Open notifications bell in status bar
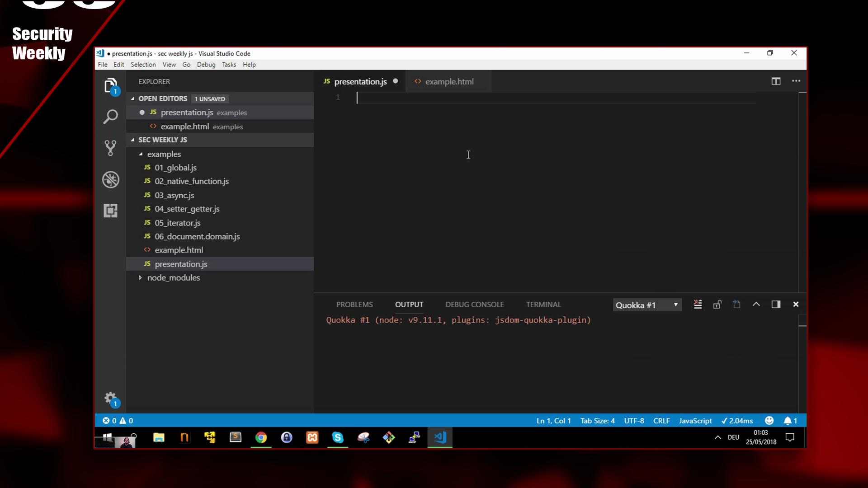 pyautogui.click(x=790, y=421)
